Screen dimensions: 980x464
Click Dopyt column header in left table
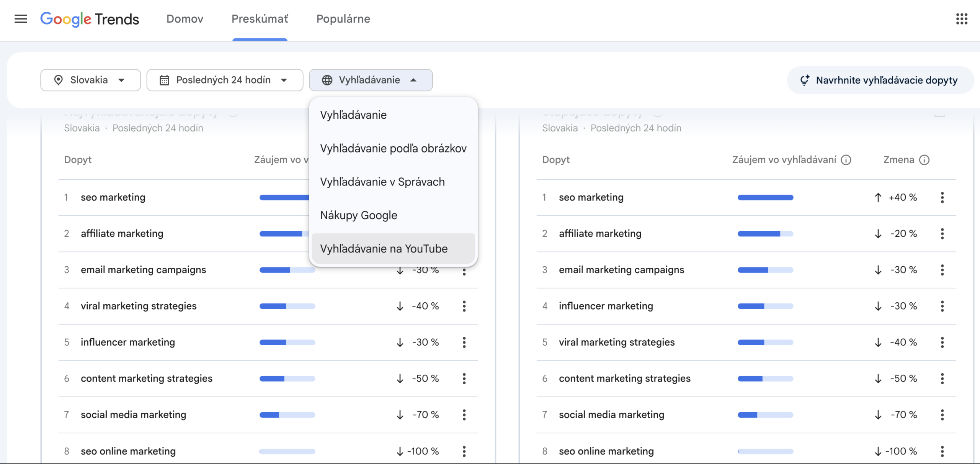(x=78, y=160)
